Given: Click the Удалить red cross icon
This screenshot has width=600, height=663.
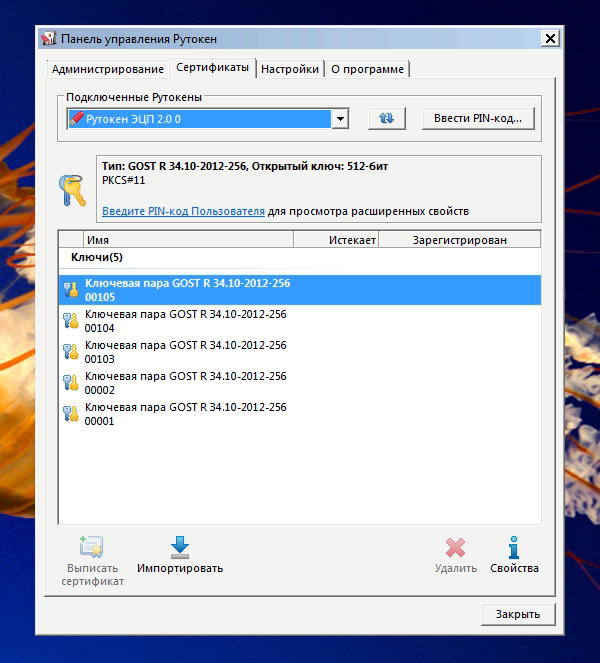Looking at the screenshot, I should [x=455, y=548].
